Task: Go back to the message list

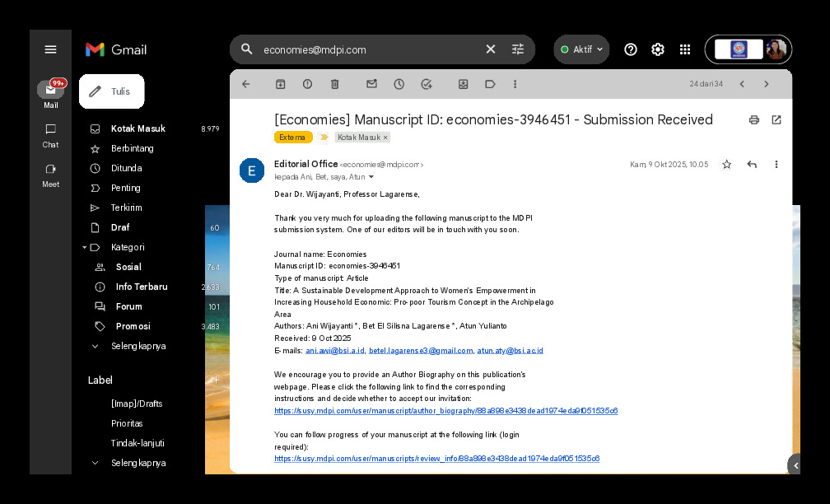Action: (x=245, y=84)
